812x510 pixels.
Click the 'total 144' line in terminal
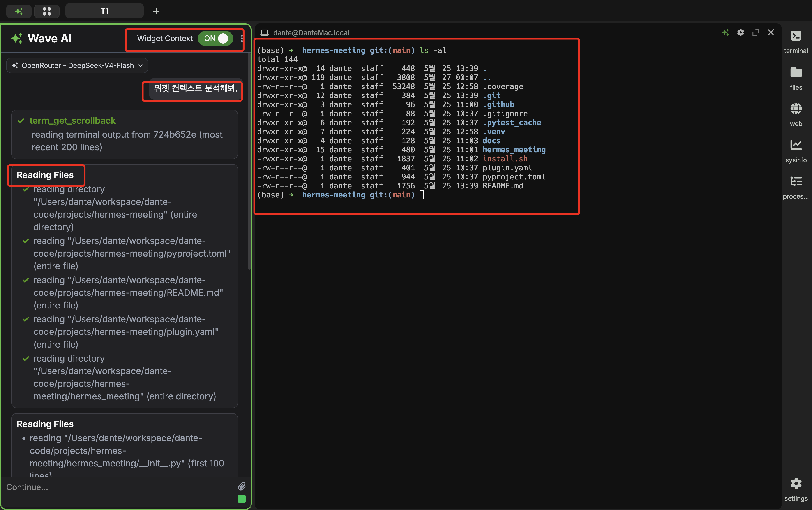(x=277, y=59)
